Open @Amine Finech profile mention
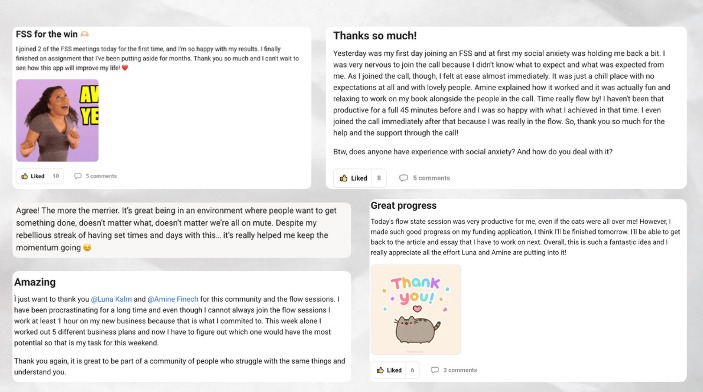Screen dimensions: 703x392 [173, 299]
